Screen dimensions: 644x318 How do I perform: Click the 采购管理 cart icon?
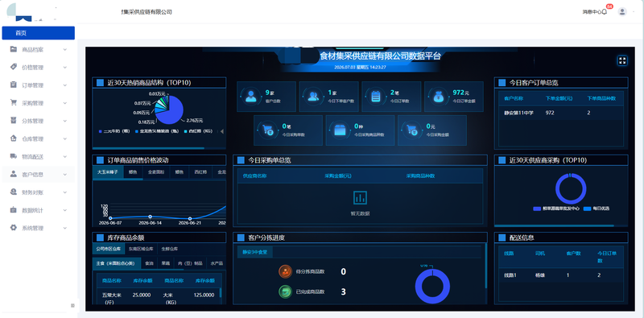point(14,103)
